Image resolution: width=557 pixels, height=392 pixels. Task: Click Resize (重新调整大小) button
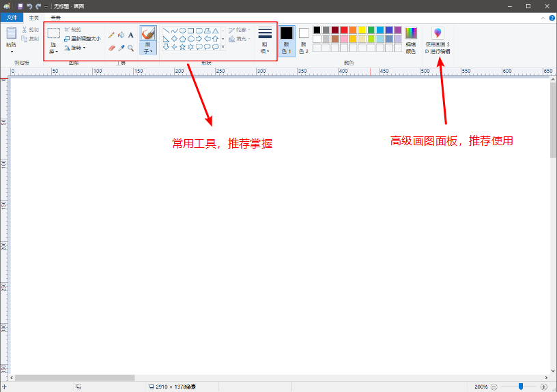coord(83,39)
